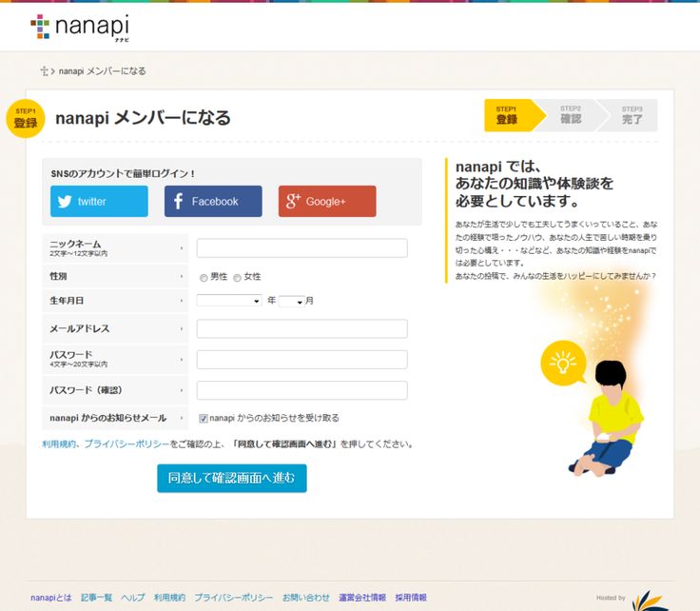Toggle the nanapi お知らせ newsletter checkbox

pyautogui.click(x=204, y=418)
